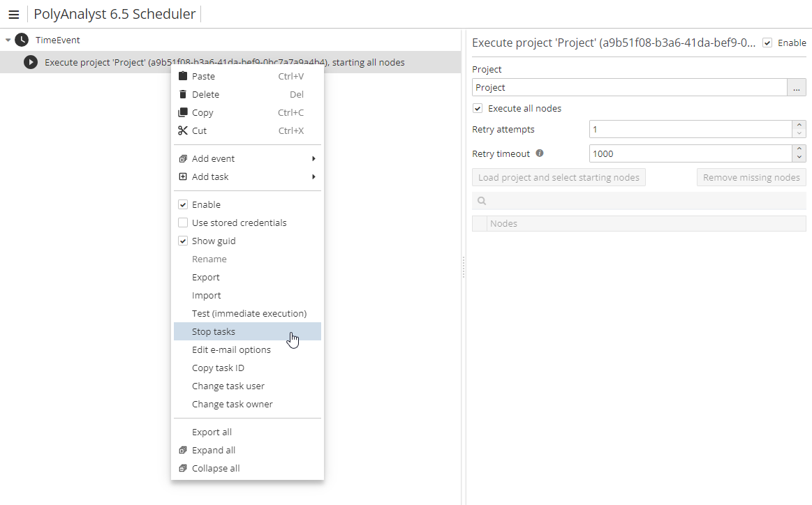Click the Retry timeout info icon

(539, 153)
